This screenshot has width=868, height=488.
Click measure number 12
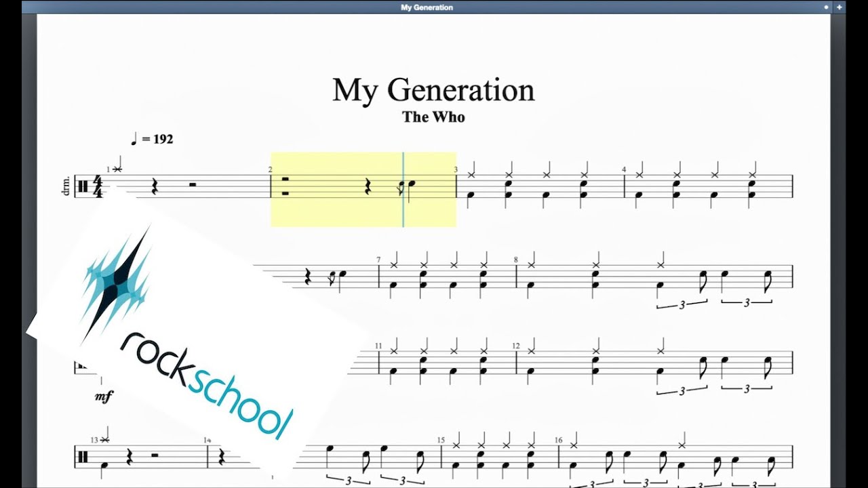[516, 346]
